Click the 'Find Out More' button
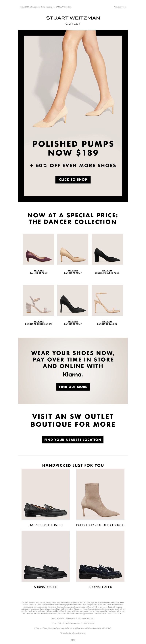146x644 pixels. [x=73, y=387]
